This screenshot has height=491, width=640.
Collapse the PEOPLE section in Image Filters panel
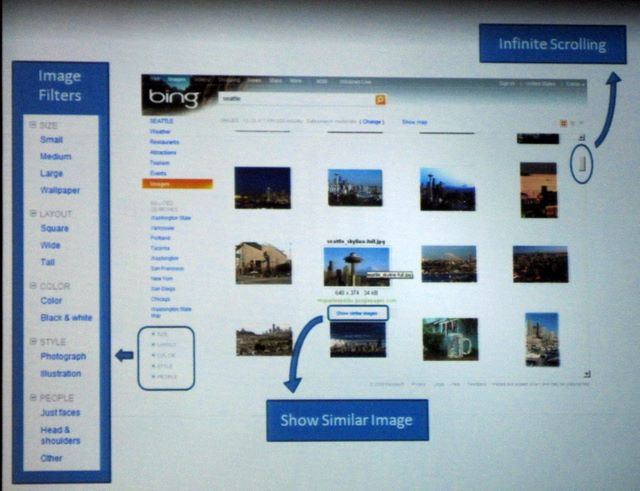[32, 398]
